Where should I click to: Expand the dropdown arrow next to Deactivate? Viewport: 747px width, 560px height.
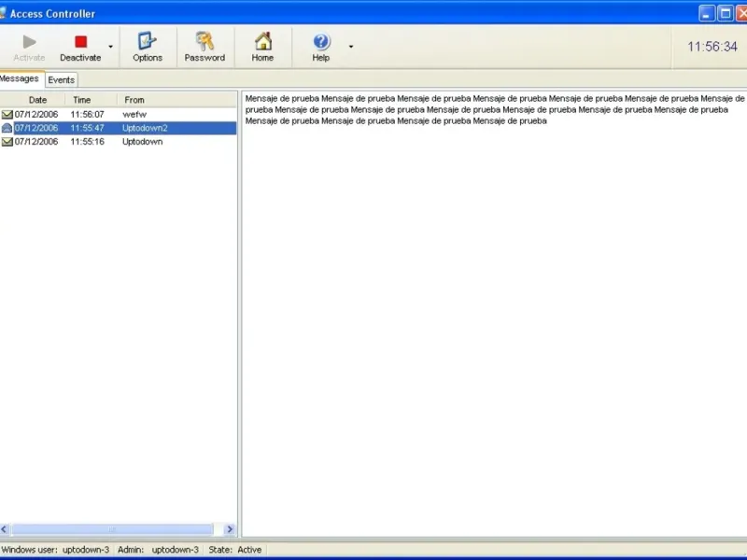coord(110,47)
